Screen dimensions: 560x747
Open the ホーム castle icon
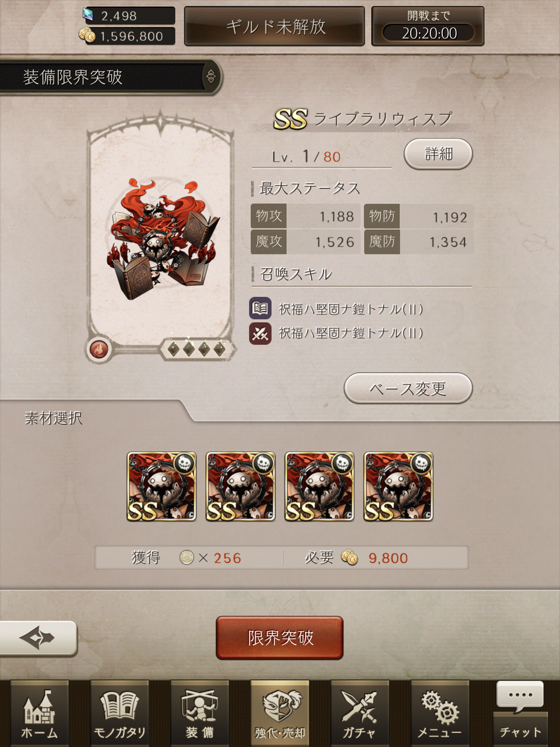click(x=39, y=713)
